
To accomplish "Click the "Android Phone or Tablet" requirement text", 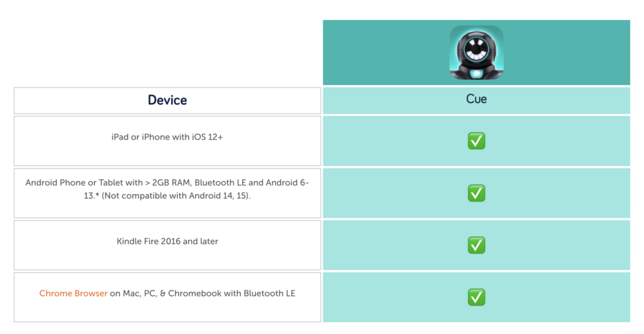I will (x=84, y=182).
